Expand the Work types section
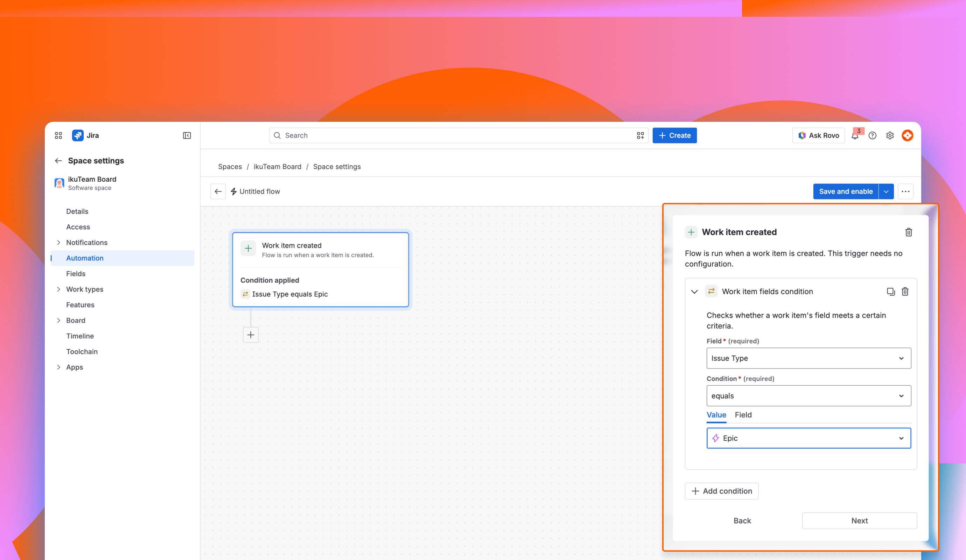 pos(58,289)
